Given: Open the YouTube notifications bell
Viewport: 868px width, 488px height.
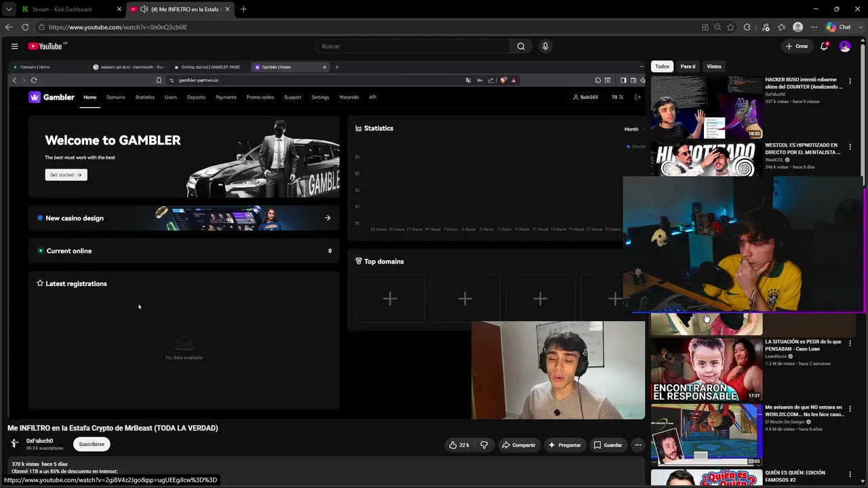Looking at the screenshot, I should click(x=824, y=46).
